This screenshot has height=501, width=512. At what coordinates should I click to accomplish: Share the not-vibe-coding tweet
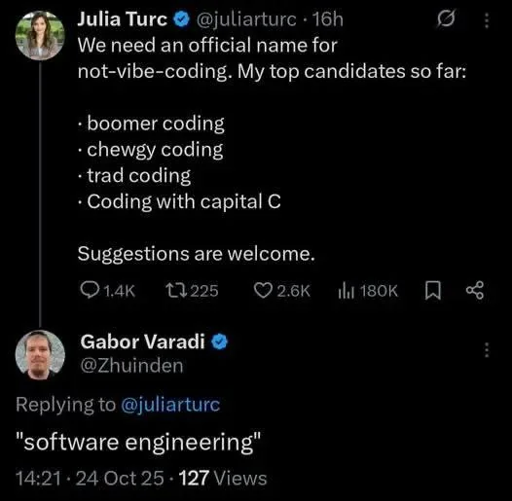tap(475, 290)
